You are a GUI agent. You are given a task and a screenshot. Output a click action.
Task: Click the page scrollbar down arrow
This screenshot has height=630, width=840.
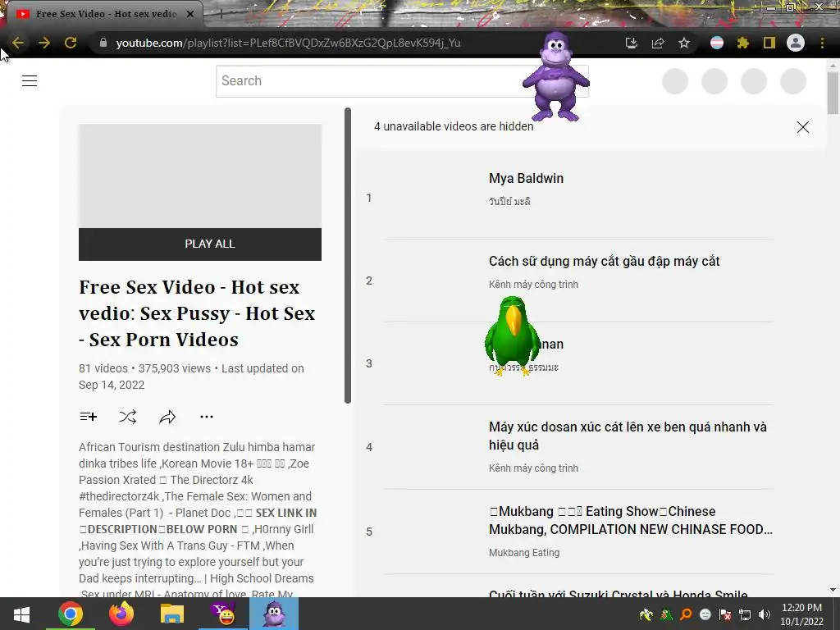point(833,590)
